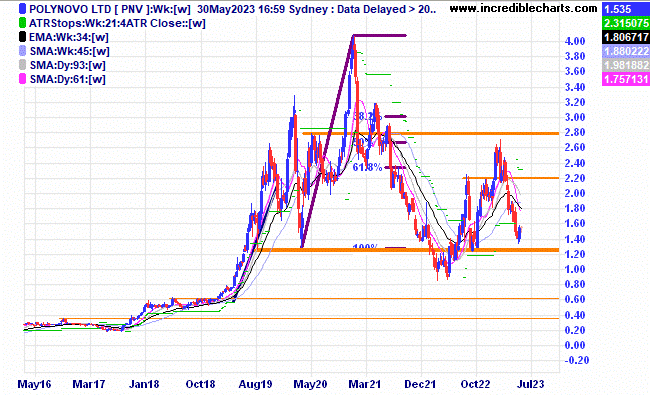Open the www.incrediblecharts.com link
The image size is (651, 395).
pos(524,8)
